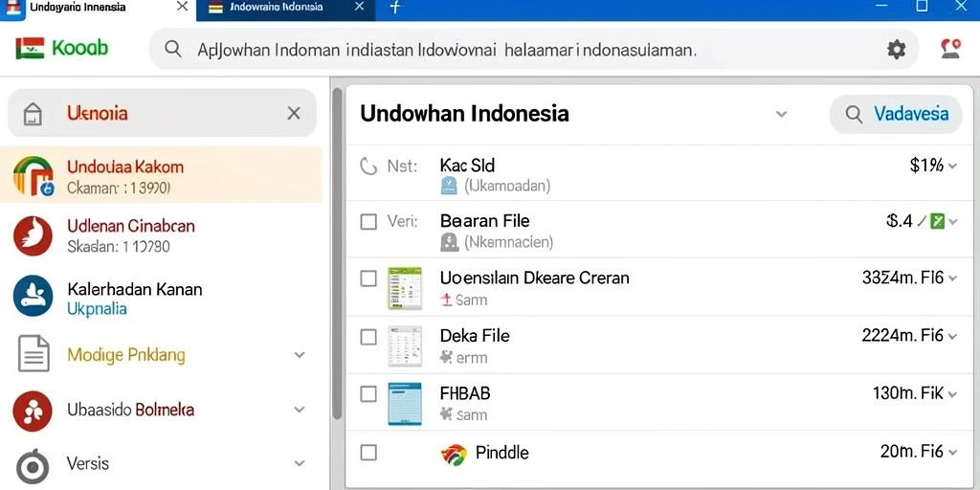Click the Pinddle file name
Viewport: 980px width, 490px height.
[x=501, y=453]
